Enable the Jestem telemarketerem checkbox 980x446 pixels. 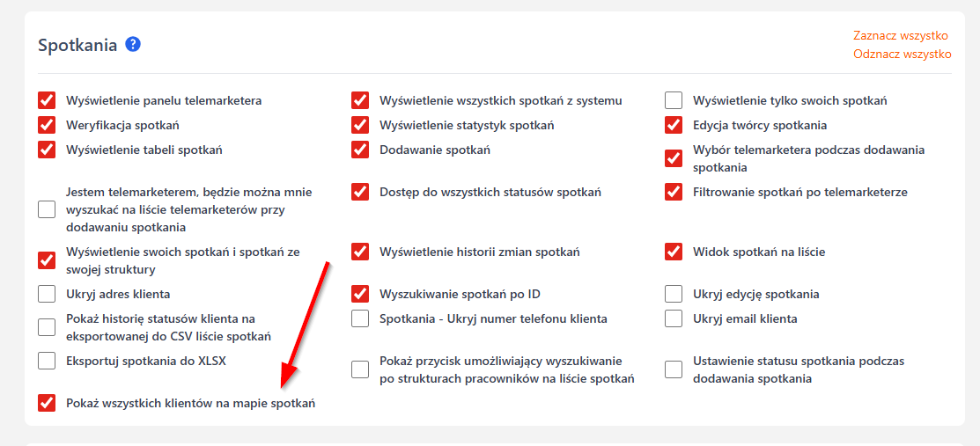click(47, 209)
